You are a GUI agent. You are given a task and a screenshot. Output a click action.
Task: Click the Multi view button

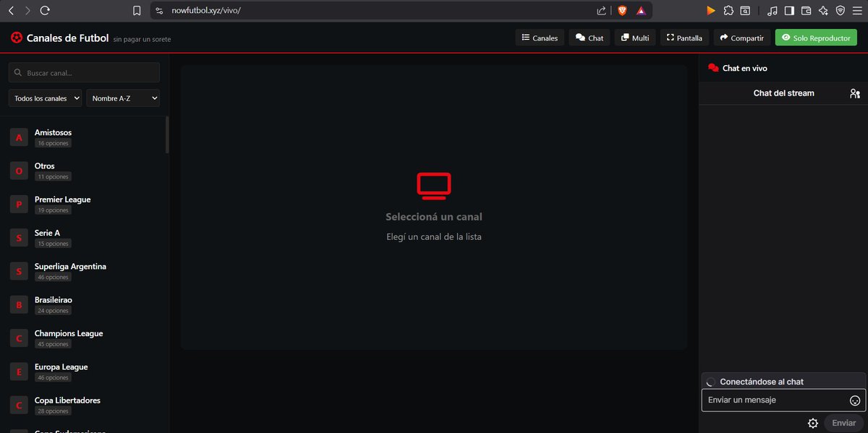(635, 38)
